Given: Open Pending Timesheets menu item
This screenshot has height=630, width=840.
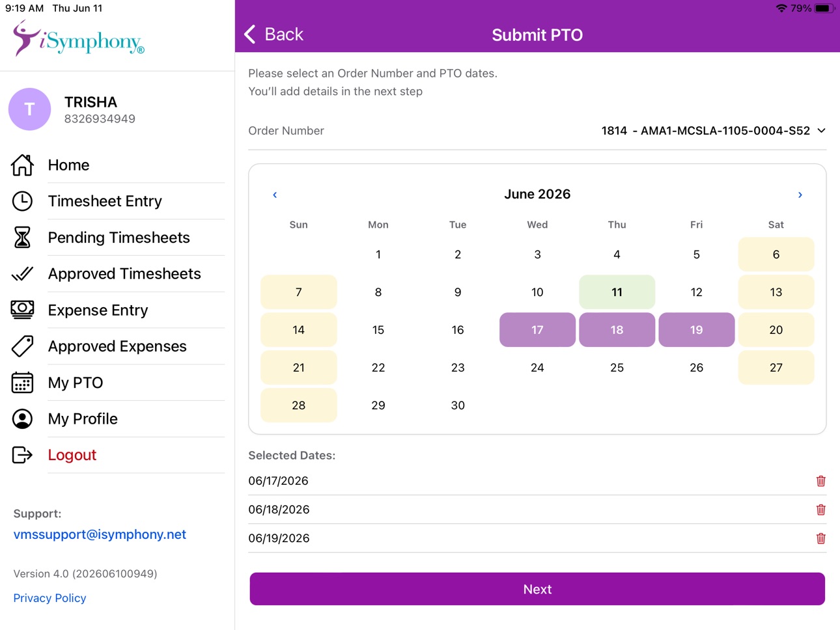Looking at the screenshot, I should 119,238.
